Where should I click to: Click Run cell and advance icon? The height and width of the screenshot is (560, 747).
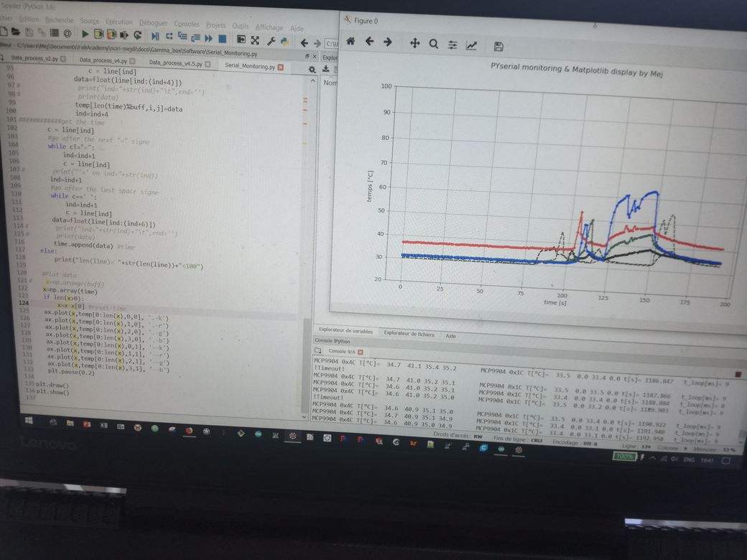[x=111, y=34]
